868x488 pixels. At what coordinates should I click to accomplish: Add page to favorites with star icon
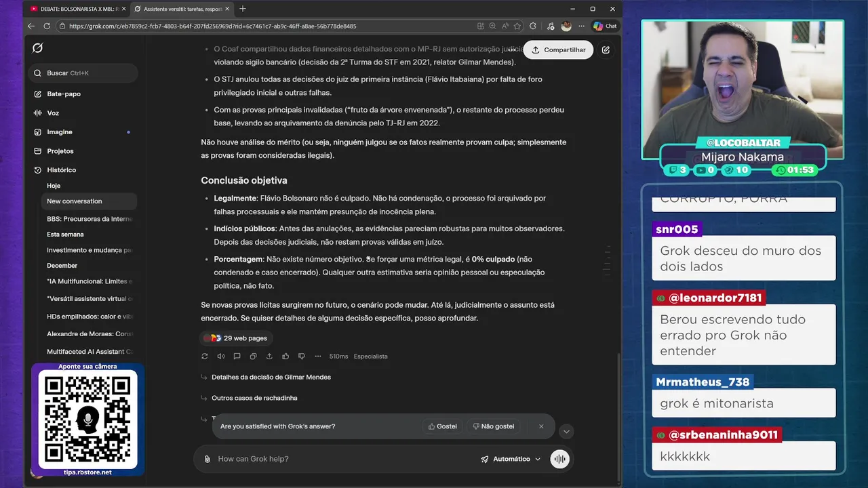tap(517, 26)
